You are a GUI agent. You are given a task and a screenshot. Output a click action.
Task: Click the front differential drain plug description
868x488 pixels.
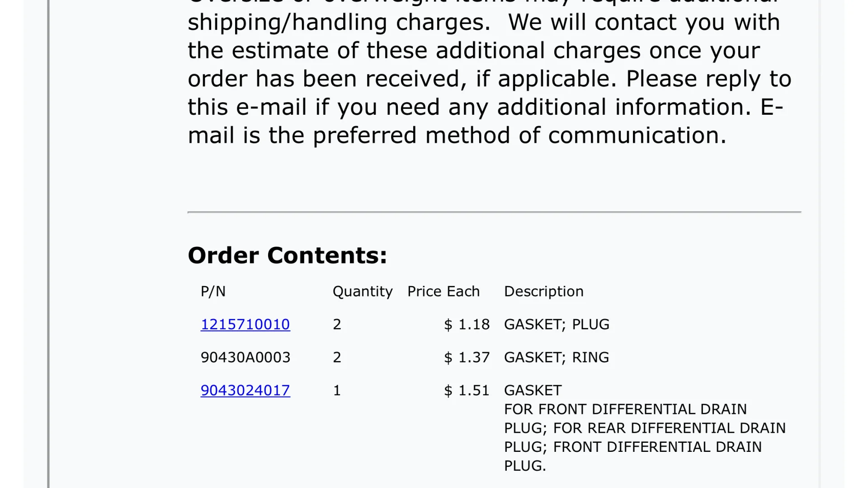pyautogui.click(x=645, y=428)
